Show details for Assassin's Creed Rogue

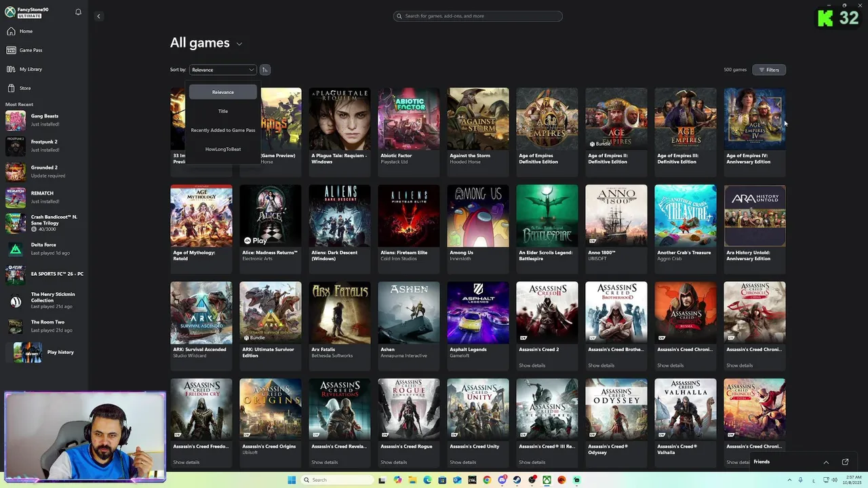tap(394, 462)
